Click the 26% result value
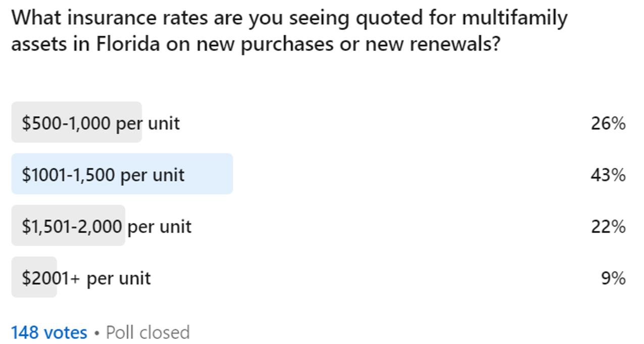The image size is (644, 344). pos(608,123)
